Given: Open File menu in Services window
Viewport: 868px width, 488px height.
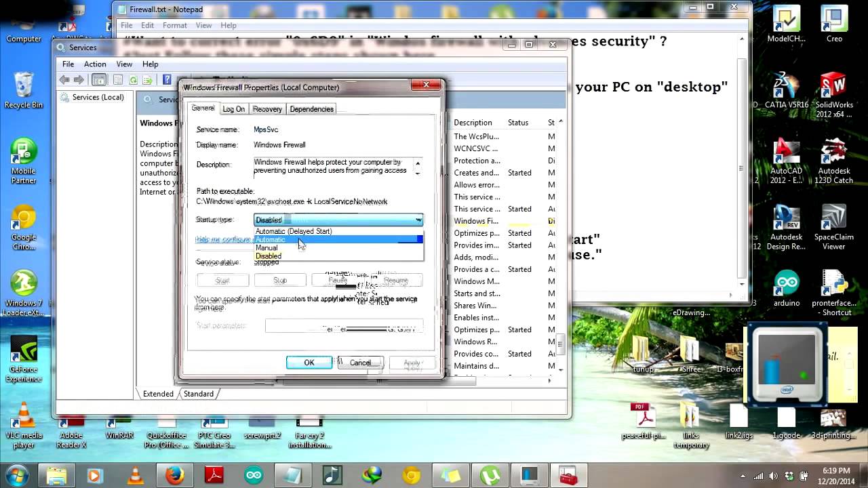Looking at the screenshot, I should (68, 64).
